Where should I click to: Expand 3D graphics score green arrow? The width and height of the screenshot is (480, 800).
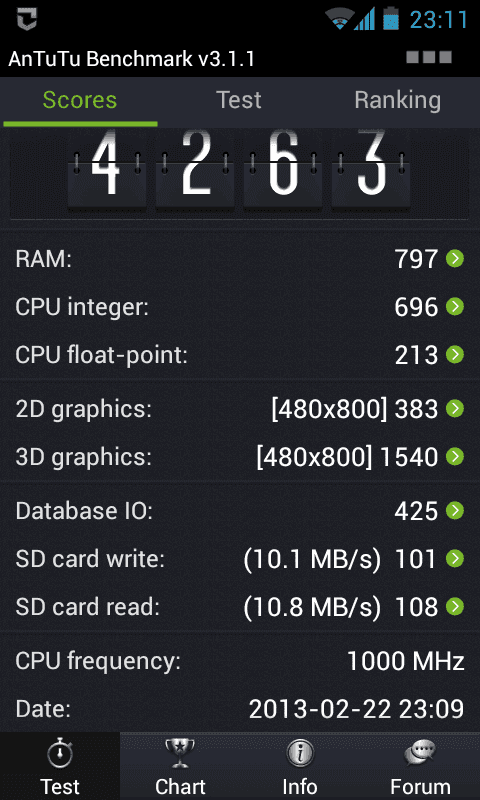click(454, 457)
